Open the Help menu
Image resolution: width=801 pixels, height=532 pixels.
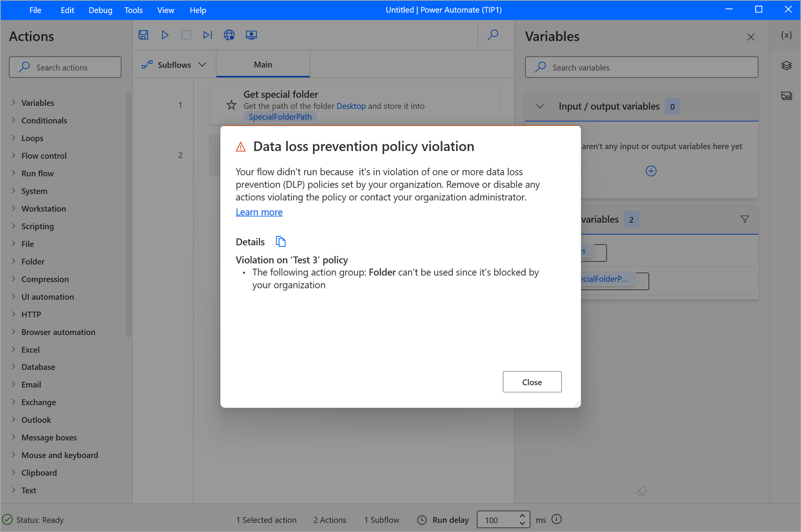pyautogui.click(x=198, y=10)
